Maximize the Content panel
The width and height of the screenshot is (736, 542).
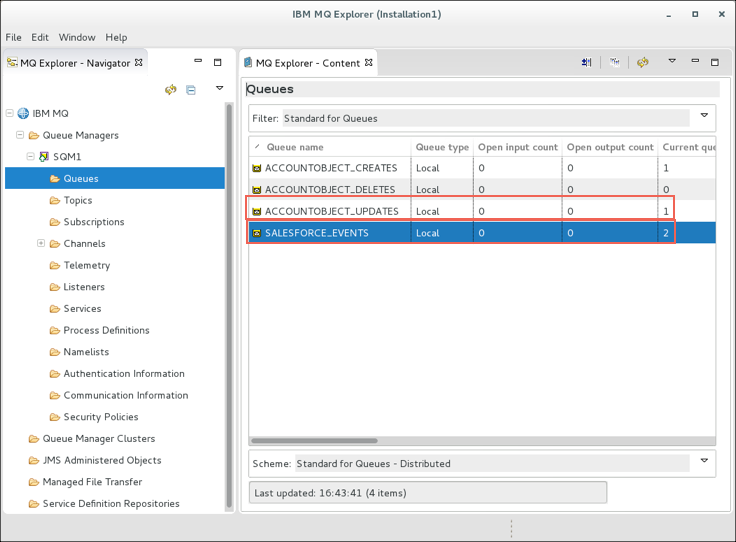[x=715, y=62]
